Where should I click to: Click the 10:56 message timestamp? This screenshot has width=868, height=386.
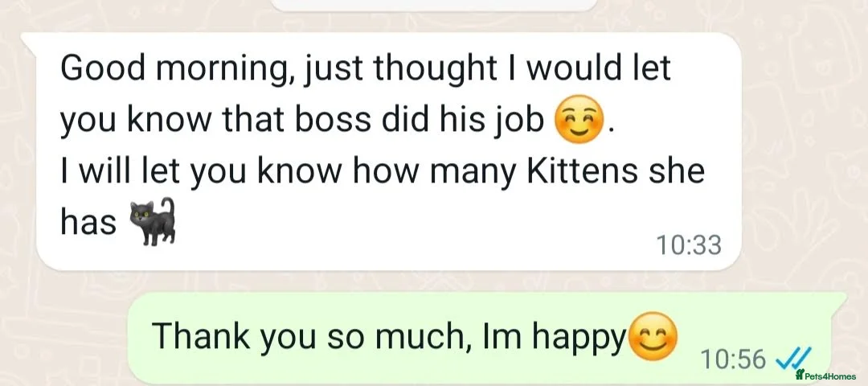[733, 359]
